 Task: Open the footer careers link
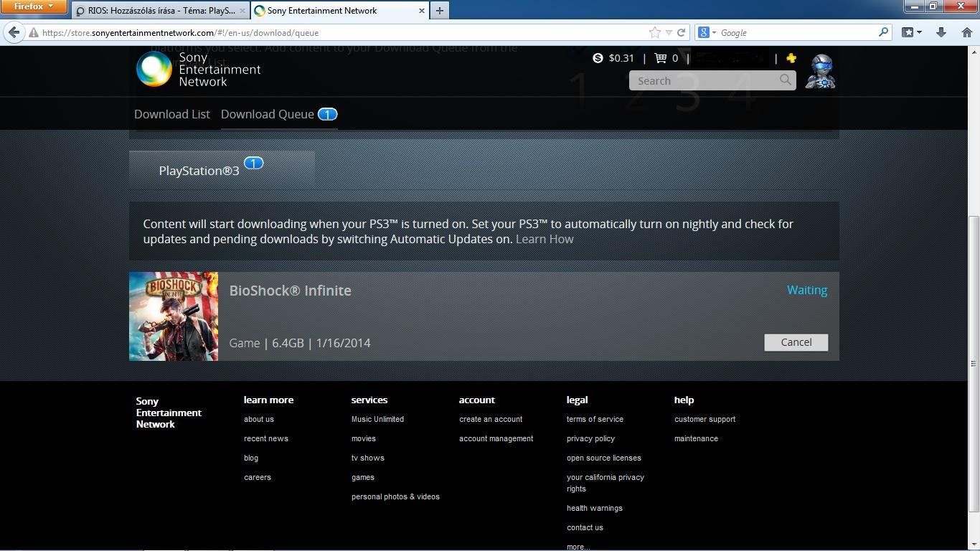click(258, 477)
